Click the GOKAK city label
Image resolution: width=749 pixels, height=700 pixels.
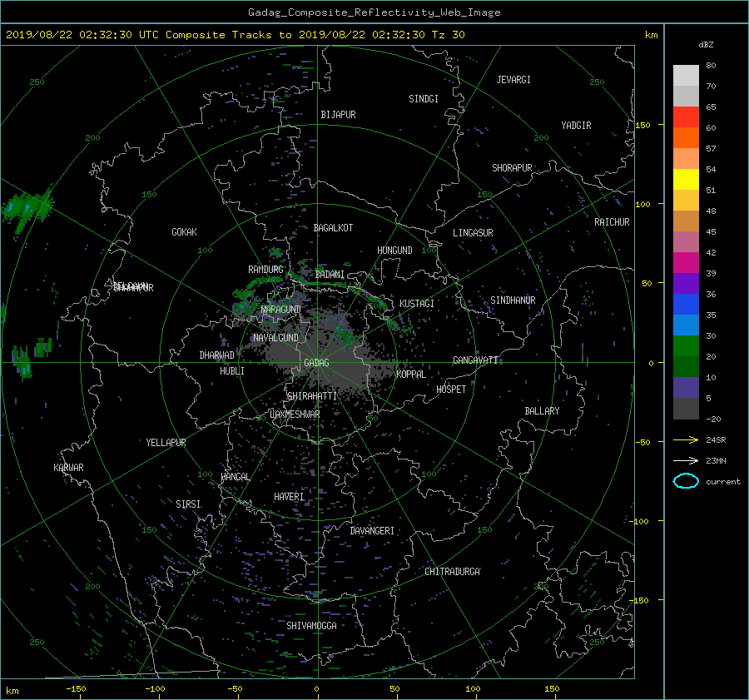tap(184, 232)
